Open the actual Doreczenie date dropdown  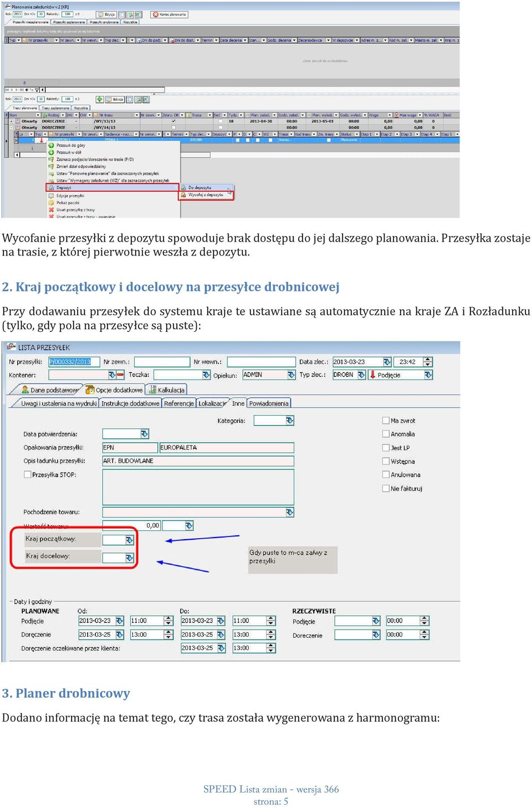tap(376, 635)
